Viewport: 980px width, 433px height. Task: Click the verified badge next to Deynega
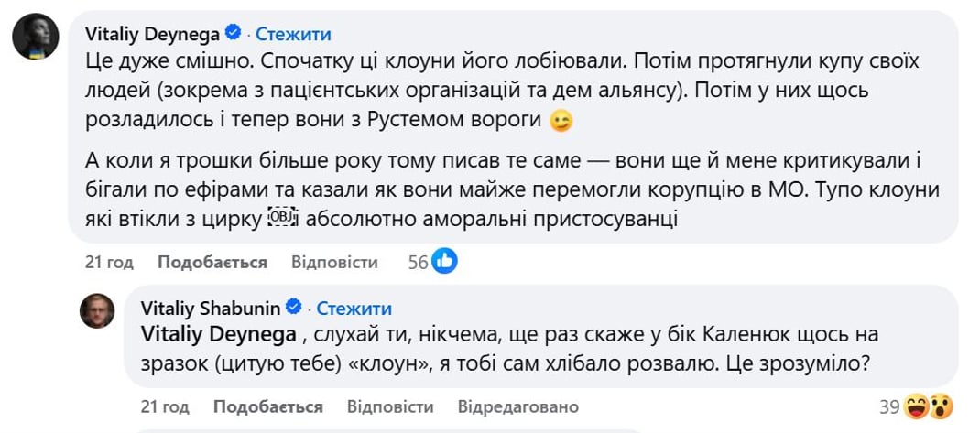[234, 34]
